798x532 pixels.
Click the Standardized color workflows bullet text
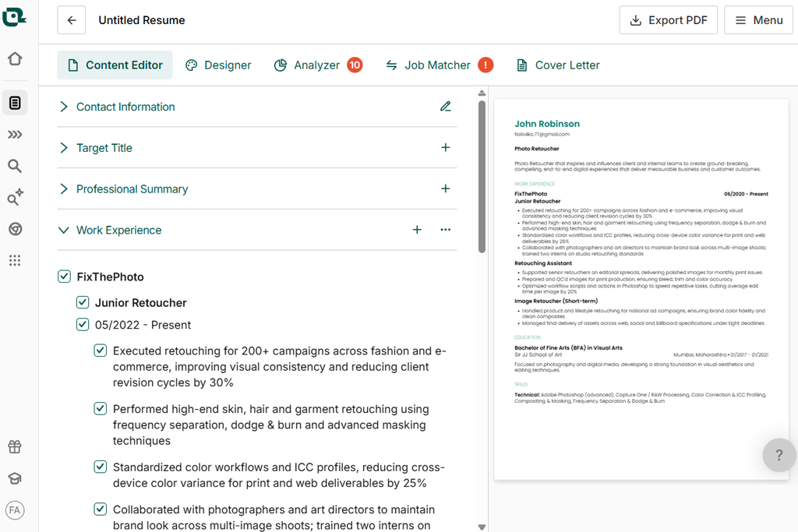[x=278, y=475]
